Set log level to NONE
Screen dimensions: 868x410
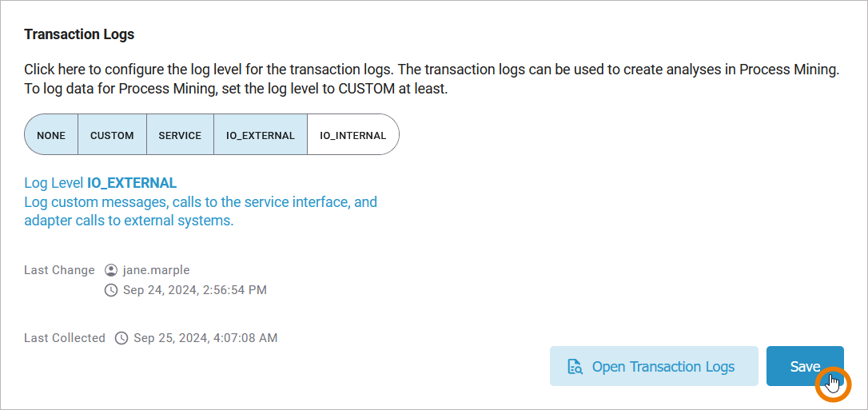click(51, 135)
